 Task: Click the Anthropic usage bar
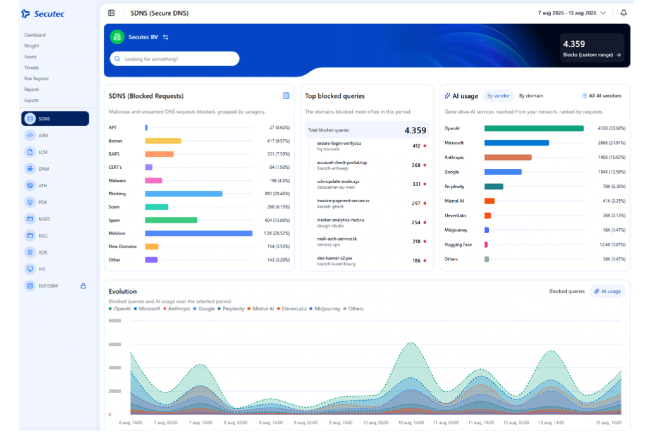[x=508, y=157]
